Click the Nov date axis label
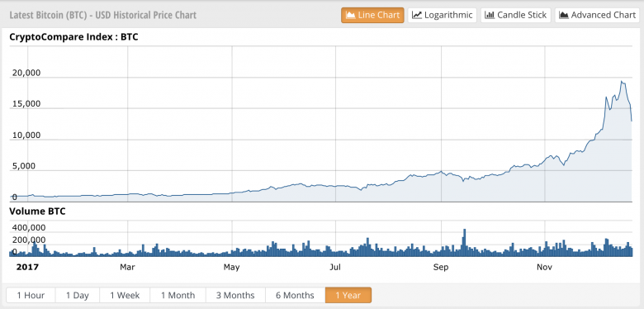644x309 pixels. tap(545, 268)
